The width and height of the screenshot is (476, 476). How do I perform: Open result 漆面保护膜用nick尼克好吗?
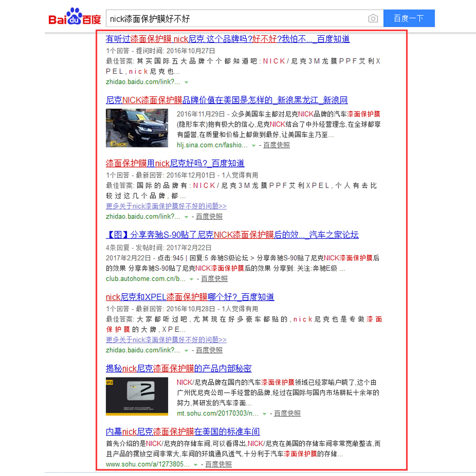175,163
